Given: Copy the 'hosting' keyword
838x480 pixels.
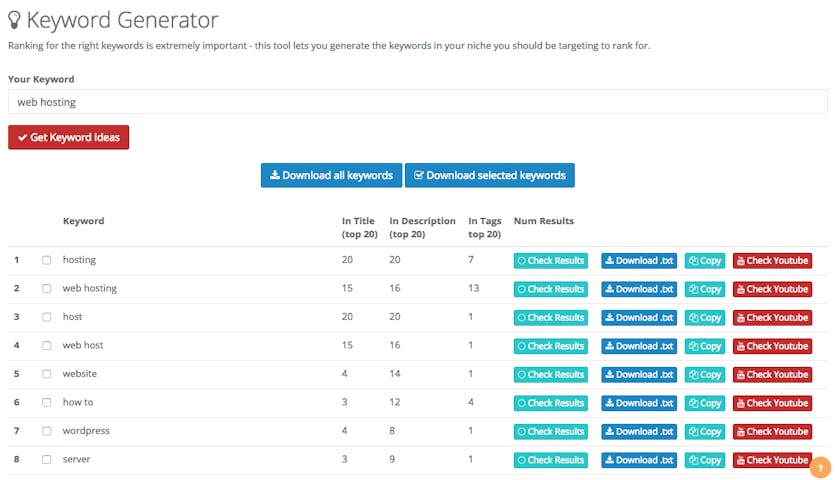Looking at the screenshot, I should point(705,261).
